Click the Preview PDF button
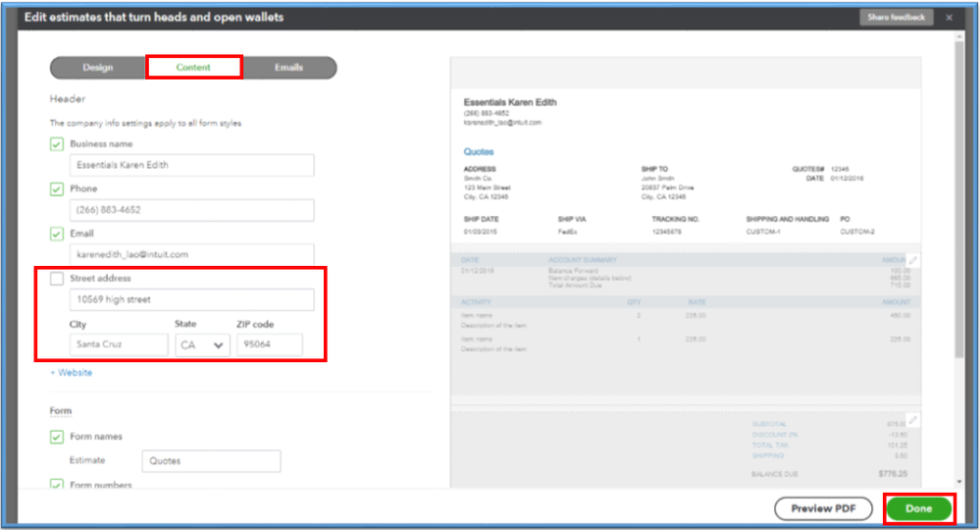Image resolution: width=980 pixels, height=530 pixels. [x=823, y=508]
